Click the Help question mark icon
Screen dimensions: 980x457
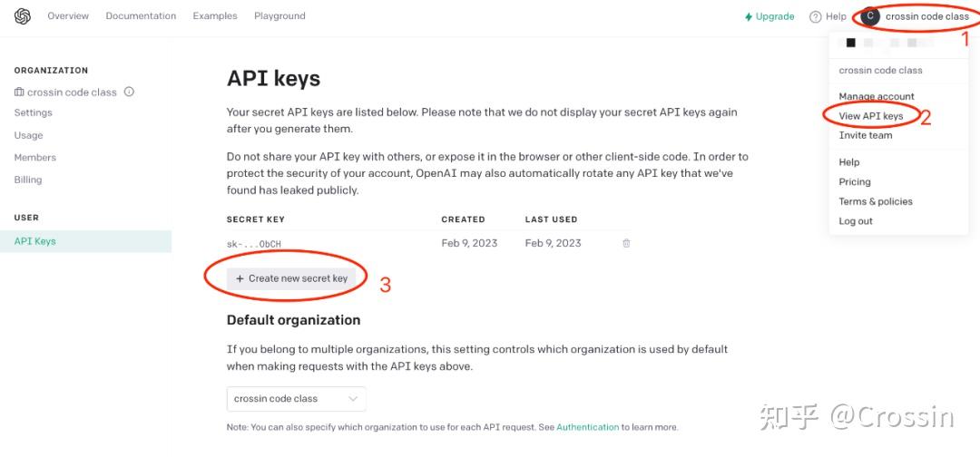[815, 17]
